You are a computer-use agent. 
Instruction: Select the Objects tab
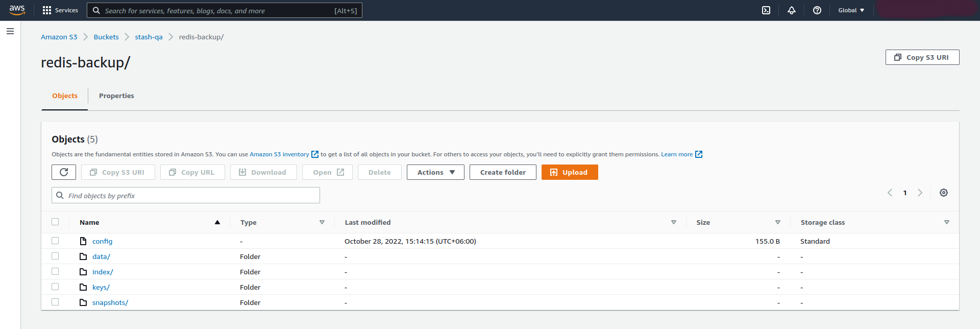[65, 96]
